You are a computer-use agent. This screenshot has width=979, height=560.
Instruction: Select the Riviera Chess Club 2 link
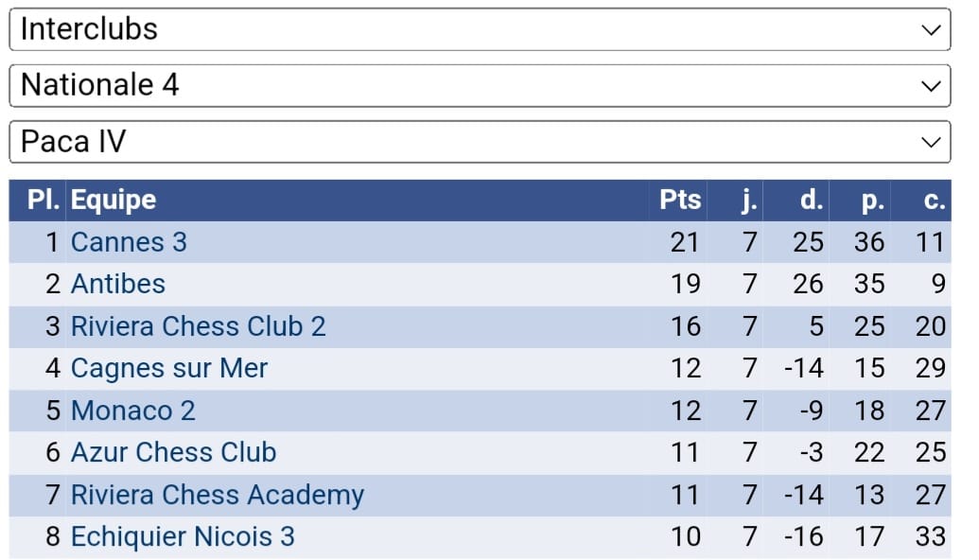[198, 326]
